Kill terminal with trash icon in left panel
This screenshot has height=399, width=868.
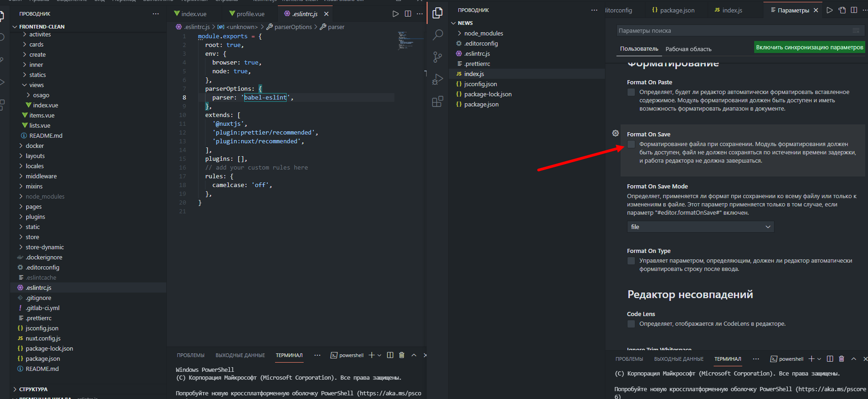pyautogui.click(x=402, y=355)
